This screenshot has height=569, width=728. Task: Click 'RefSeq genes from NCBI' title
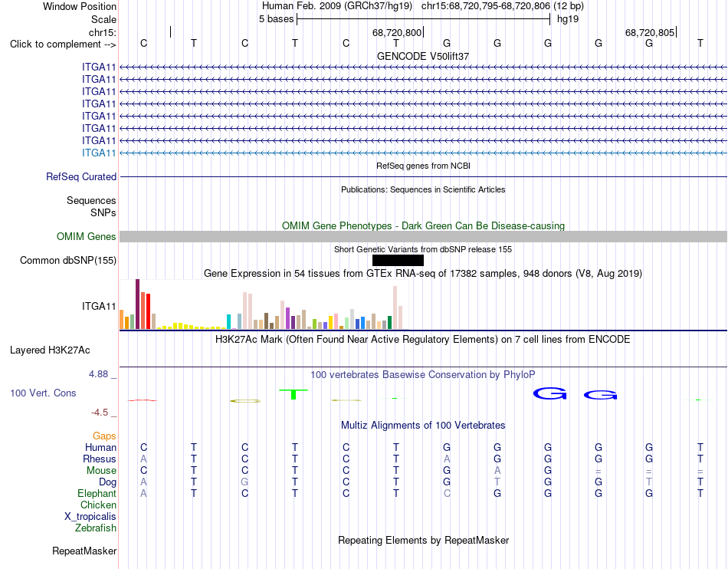click(x=423, y=166)
